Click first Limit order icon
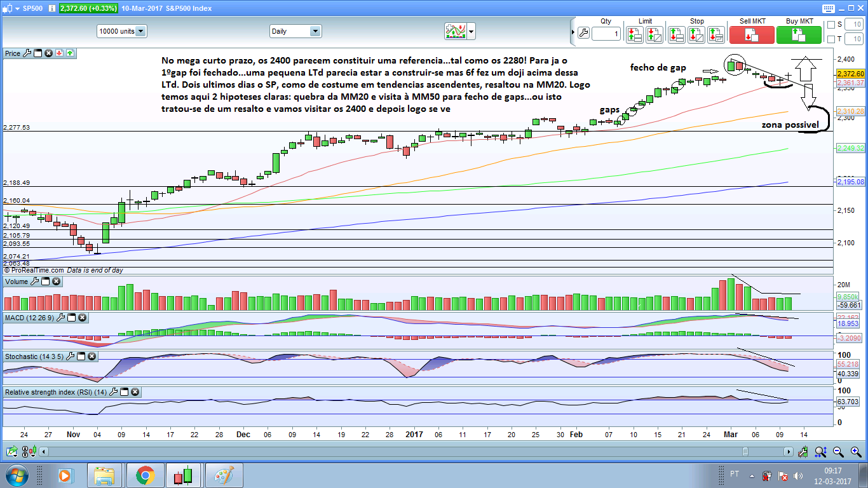 point(634,34)
